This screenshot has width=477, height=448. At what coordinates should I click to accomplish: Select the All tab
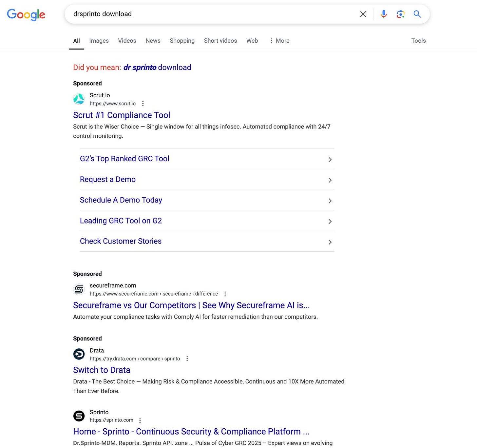(76, 41)
